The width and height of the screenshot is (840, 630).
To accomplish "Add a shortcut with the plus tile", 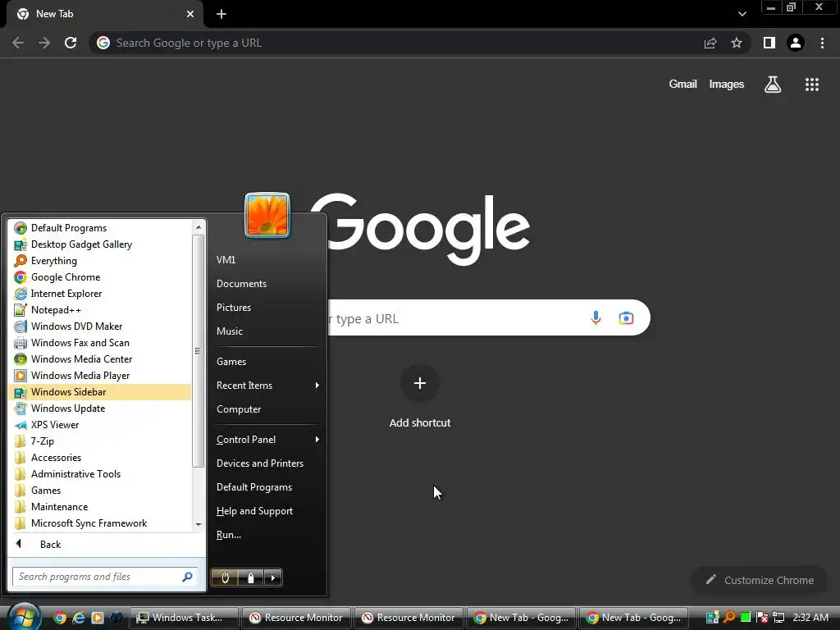I will [420, 384].
